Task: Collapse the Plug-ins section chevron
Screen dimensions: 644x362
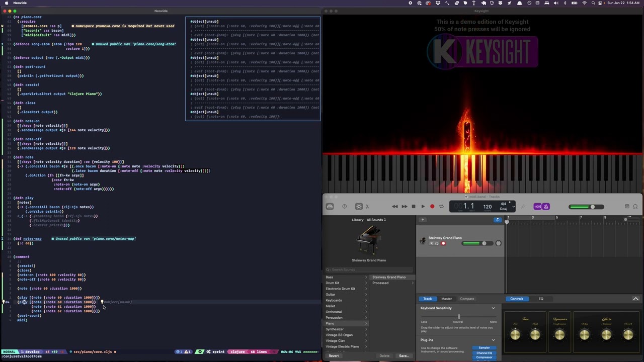Action: pos(493,340)
